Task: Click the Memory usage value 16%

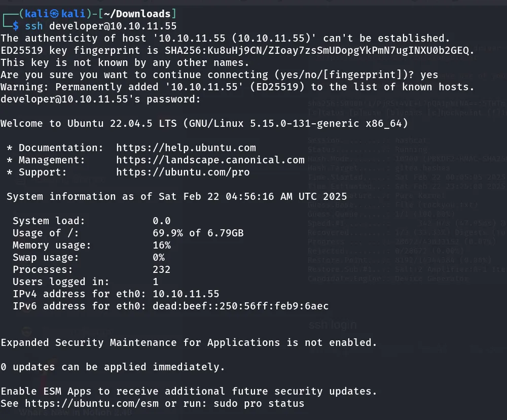Action: point(161,246)
